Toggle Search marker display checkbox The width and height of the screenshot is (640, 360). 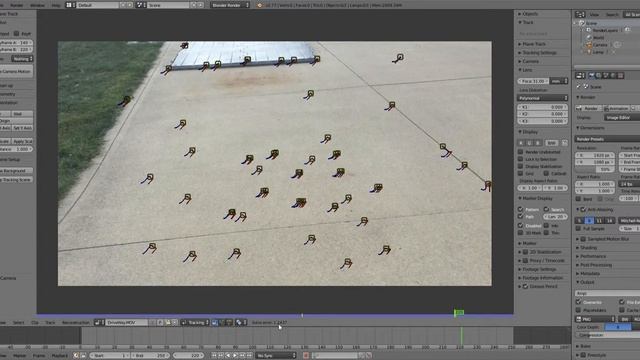click(x=546, y=209)
